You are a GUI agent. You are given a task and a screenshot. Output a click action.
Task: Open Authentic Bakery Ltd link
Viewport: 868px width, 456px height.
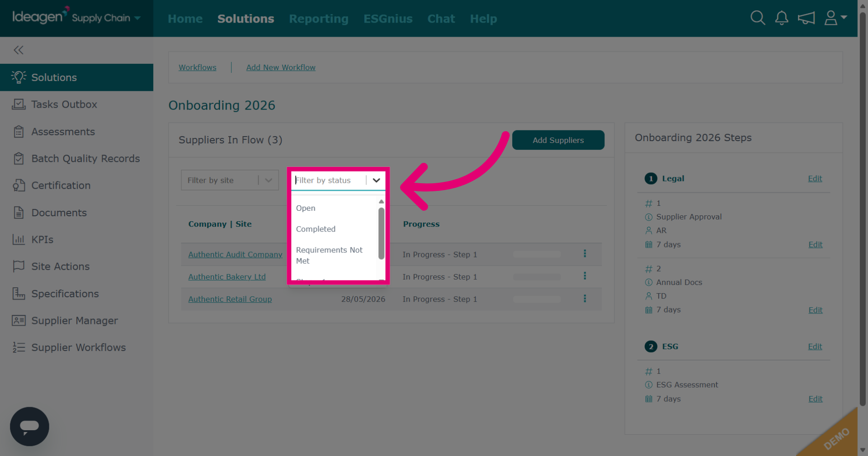pos(227,276)
